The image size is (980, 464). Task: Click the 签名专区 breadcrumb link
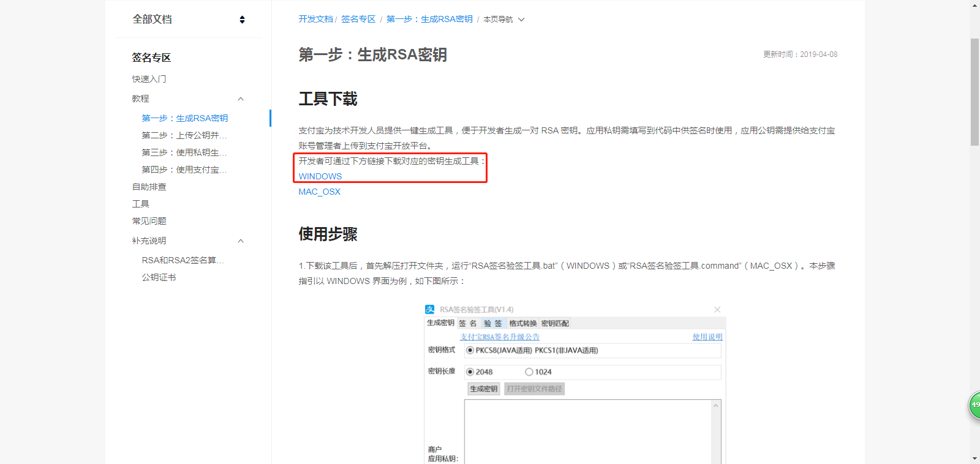pyautogui.click(x=358, y=19)
